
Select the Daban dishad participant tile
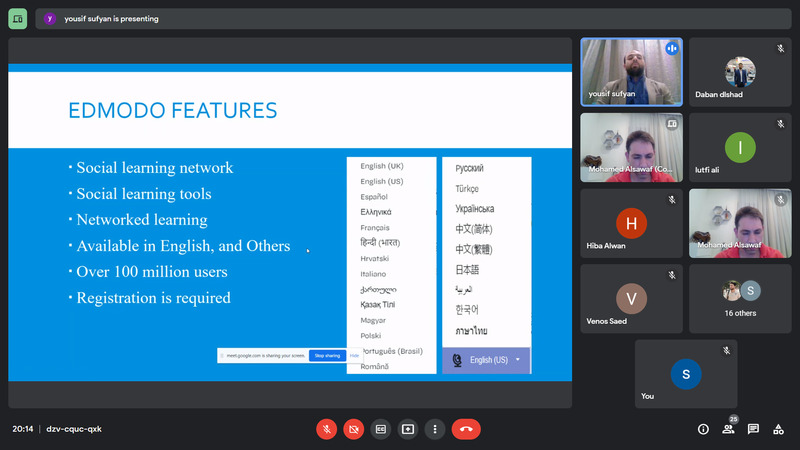740,72
